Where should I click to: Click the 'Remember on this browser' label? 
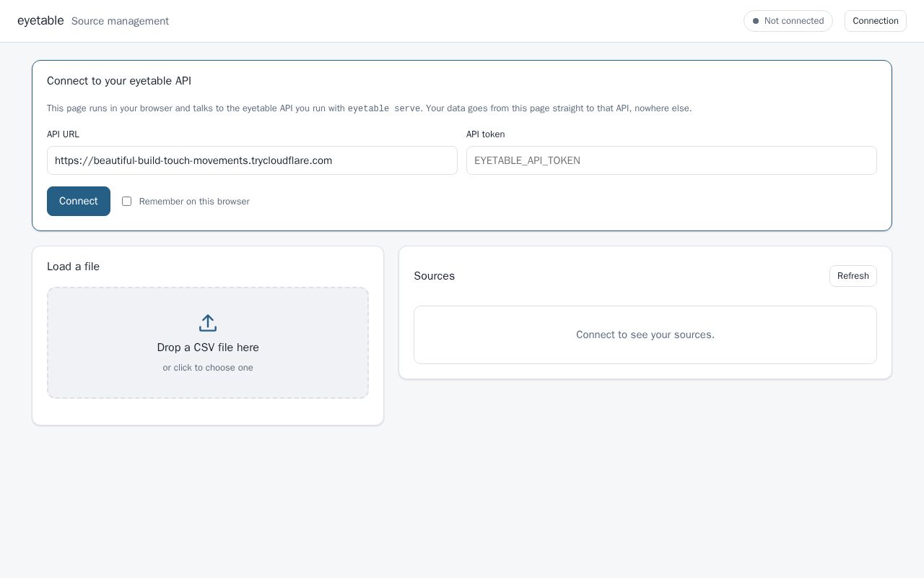pos(194,202)
